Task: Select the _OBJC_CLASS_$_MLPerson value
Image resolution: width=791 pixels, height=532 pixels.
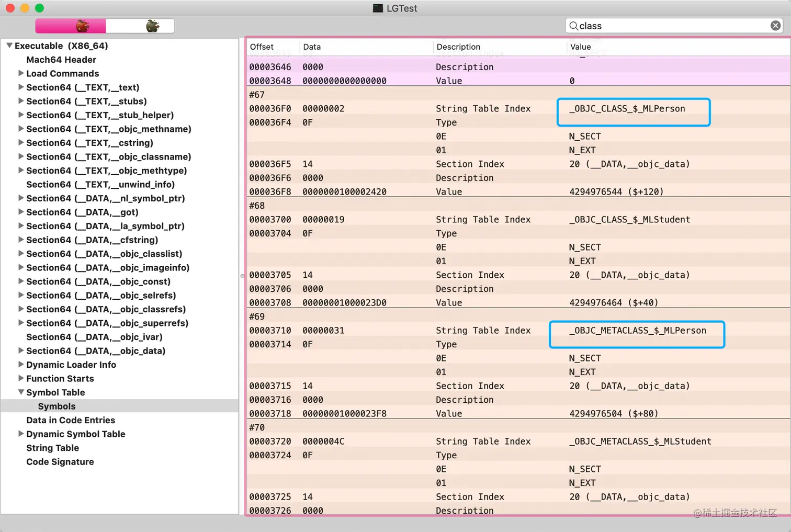Action: [627, 108]
